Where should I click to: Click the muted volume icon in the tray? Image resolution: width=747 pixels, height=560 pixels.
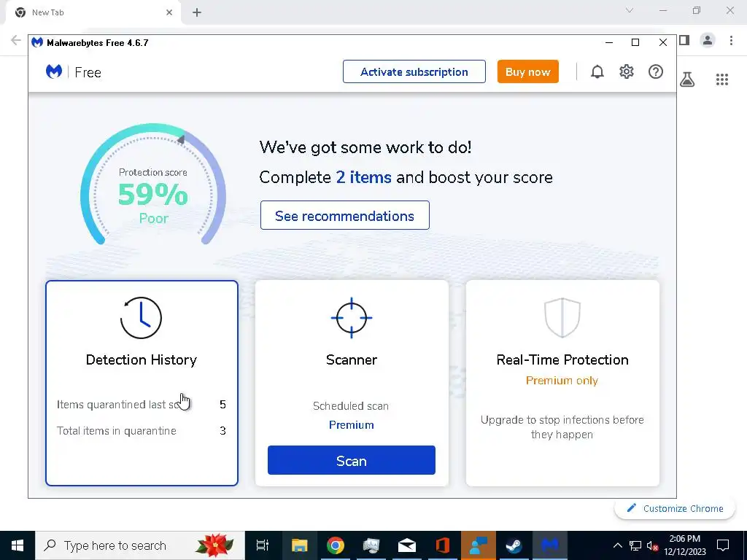point(653,545)
